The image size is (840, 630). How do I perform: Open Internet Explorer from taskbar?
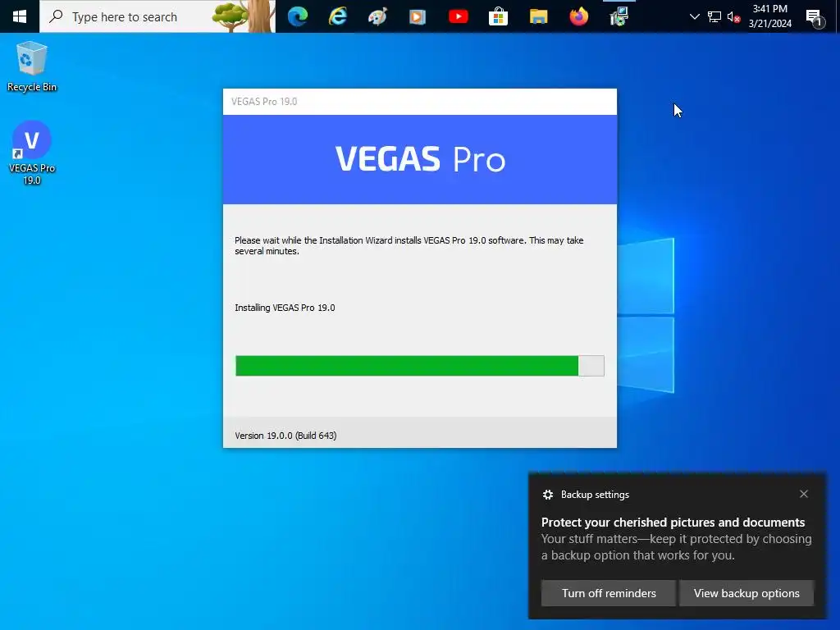point(337,16)
